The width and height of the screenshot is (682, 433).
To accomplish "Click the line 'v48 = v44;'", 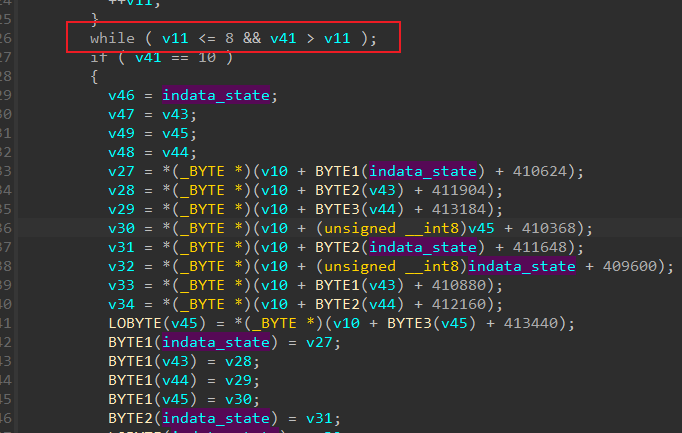I will [x=152, y=152].
